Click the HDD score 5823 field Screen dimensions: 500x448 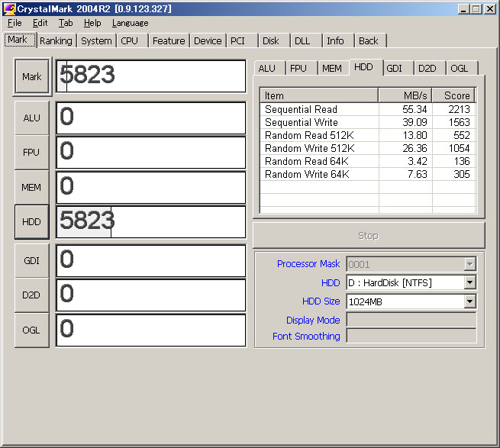pyautogui.click(x=151, y=222)
